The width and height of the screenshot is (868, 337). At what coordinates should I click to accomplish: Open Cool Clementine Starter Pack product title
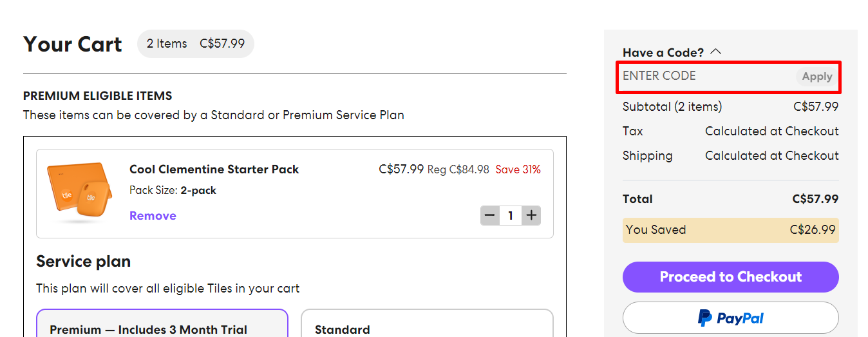point(214,169)
